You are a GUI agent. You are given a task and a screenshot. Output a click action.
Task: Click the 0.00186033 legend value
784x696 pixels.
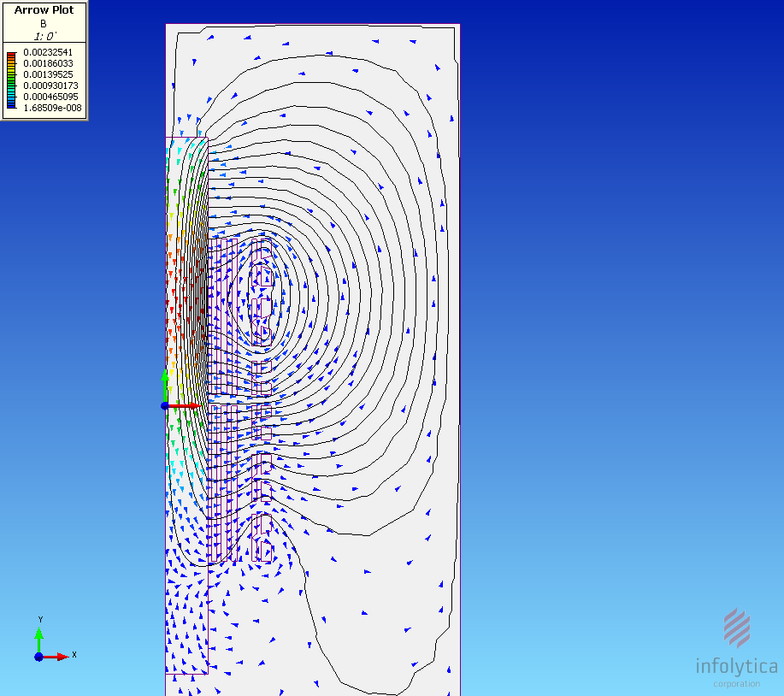pos(49,63)
